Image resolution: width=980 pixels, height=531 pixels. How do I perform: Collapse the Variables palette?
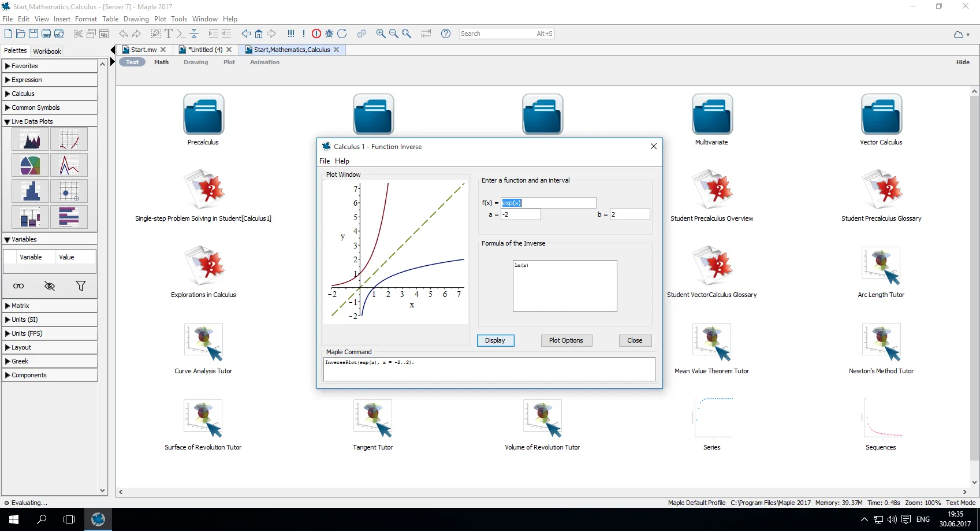[50, 239]
